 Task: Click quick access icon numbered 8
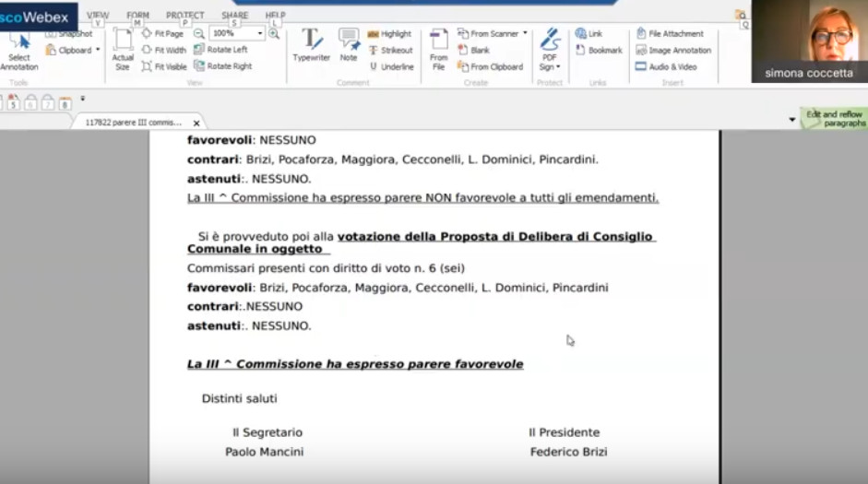[65, 102]
